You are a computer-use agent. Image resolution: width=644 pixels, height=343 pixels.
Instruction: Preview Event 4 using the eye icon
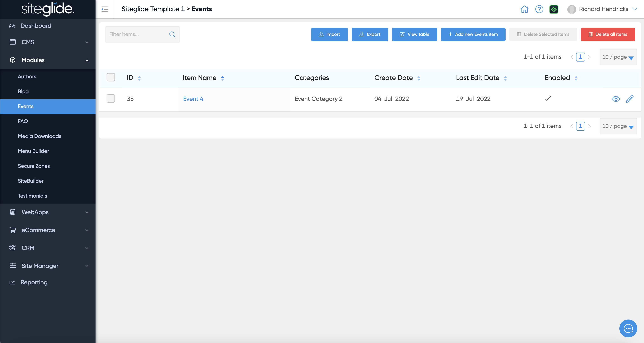(616, 99)
